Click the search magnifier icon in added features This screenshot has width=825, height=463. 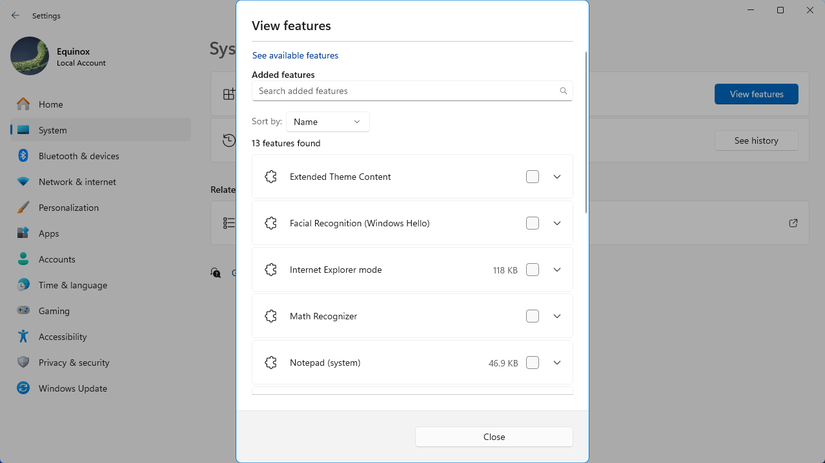(x=563, y=91)
